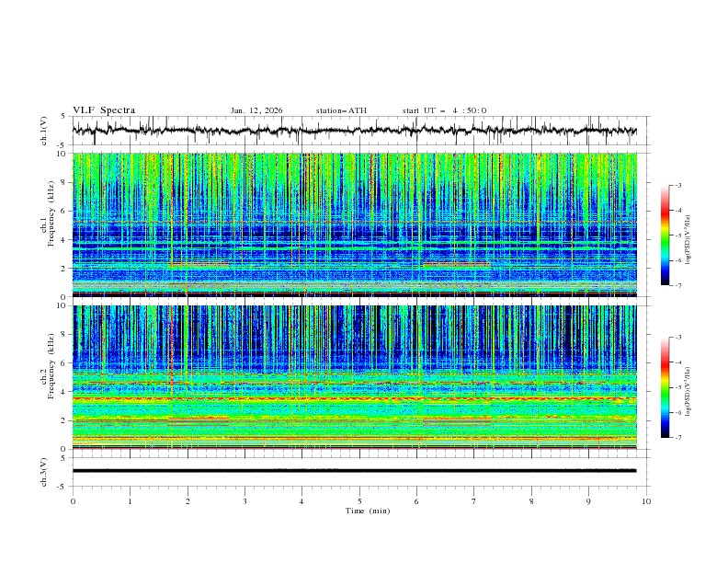Screen dimensions: 728x563
Task: Click the time axis tick label "2"
Action: pos(188,501)
